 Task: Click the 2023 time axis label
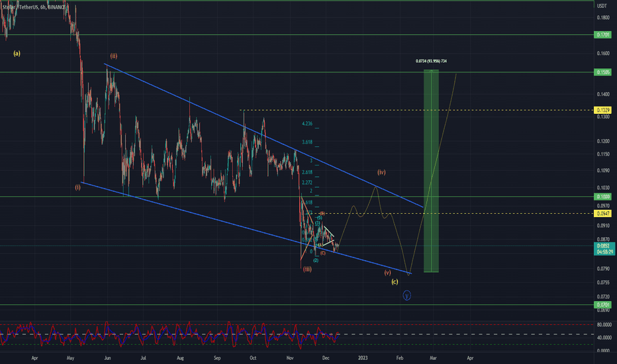pyautogui.click(x=363, y=358)
